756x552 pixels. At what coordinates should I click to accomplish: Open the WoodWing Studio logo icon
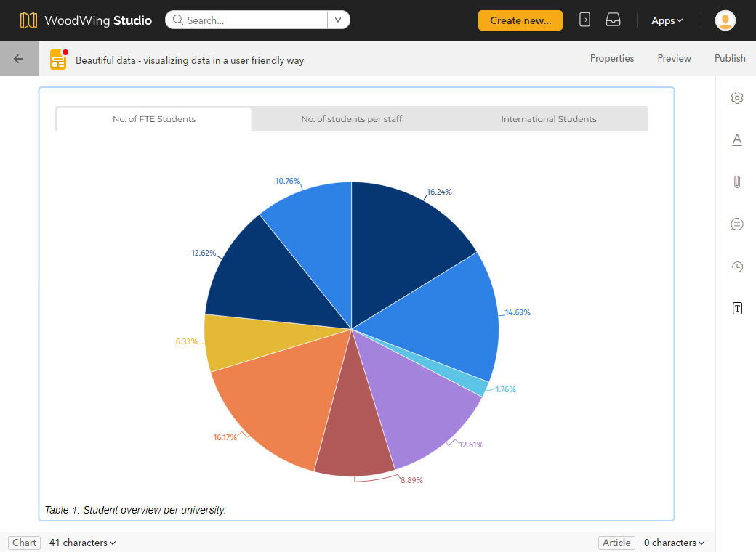29,20
